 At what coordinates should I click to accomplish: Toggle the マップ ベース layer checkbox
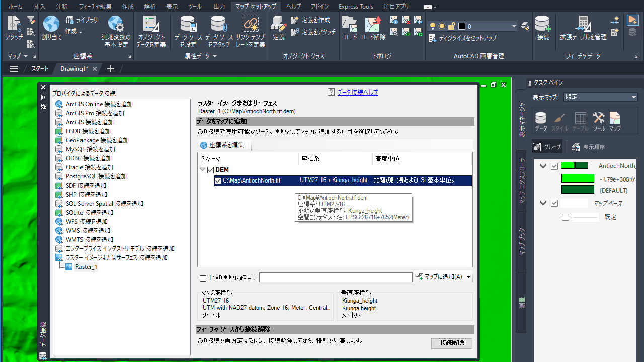point(554,203)
